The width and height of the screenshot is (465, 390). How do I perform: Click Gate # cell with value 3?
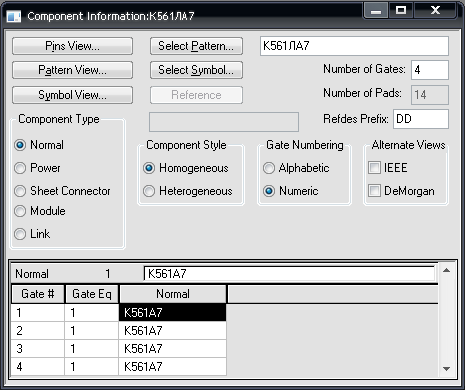coord(38,349)
